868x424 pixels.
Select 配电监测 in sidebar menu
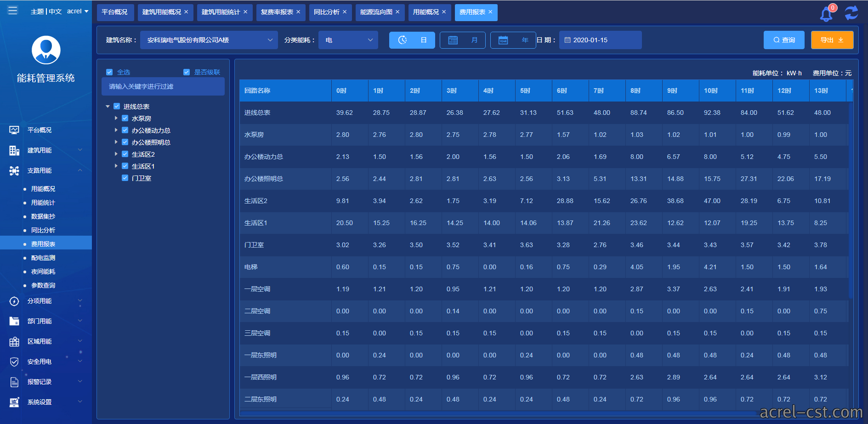click(x=43, y=258)
